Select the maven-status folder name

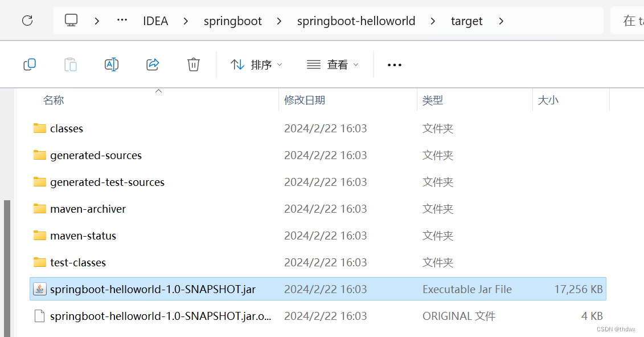point(83,236)
